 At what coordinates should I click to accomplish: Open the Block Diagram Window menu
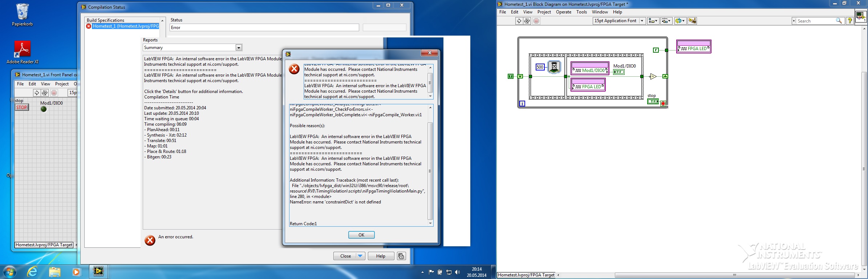point(600,12)
